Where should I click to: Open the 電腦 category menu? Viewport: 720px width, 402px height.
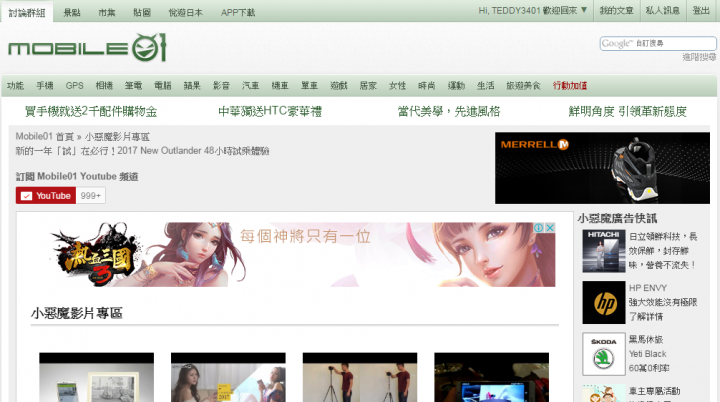point(163,85)
